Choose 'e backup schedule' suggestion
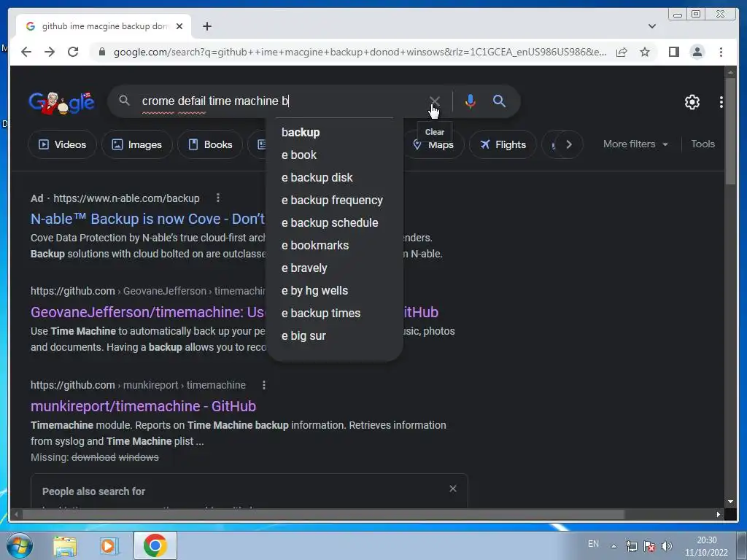Viewport: 747px width, 560px height. [x=334, y=223]
